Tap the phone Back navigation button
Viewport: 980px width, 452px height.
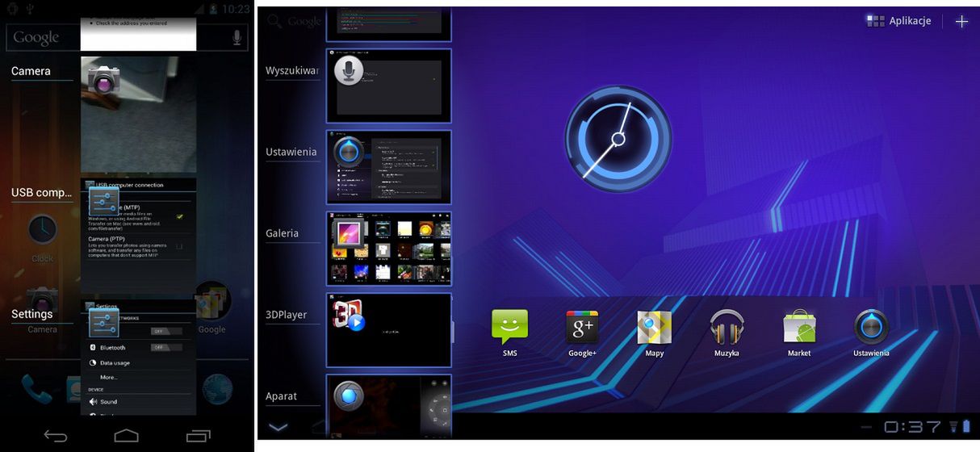[x=56, y=436]
